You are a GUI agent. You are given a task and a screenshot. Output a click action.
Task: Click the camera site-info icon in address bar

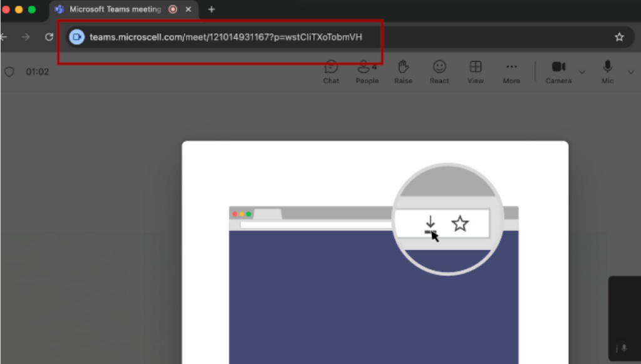[x=76, y=37]
